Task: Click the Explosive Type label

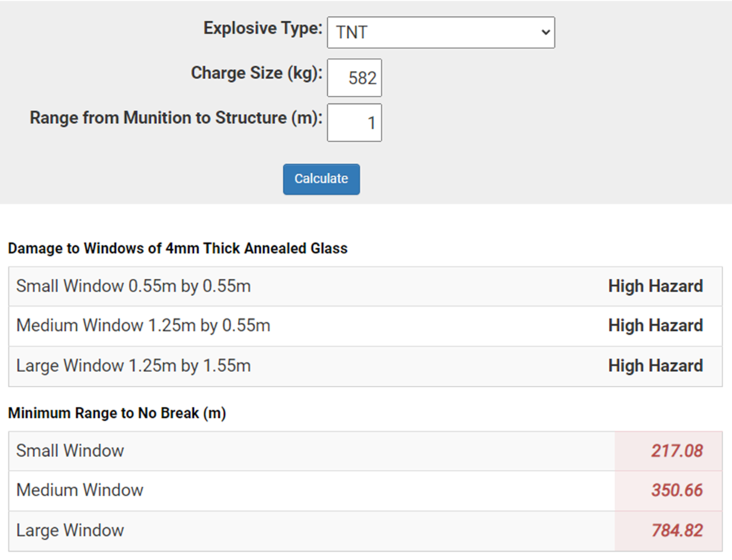Action: (x=263, y=29)
